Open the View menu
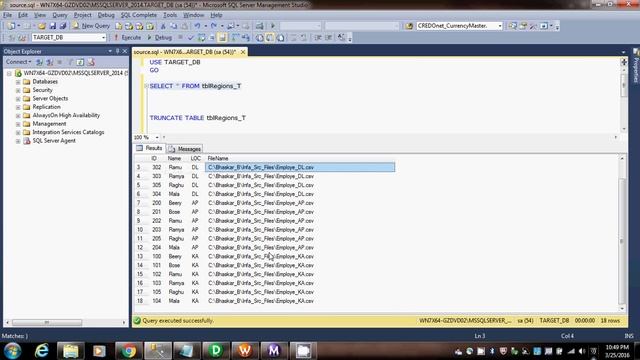Screen dimensions: 640x360 click(40, 15)
